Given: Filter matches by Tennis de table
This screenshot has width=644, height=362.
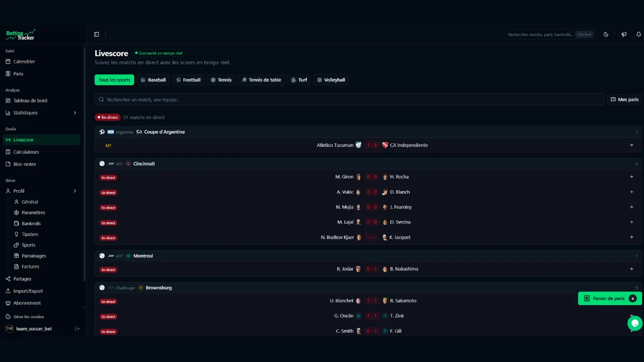Looking at the screenshot, I should (261, 80).
